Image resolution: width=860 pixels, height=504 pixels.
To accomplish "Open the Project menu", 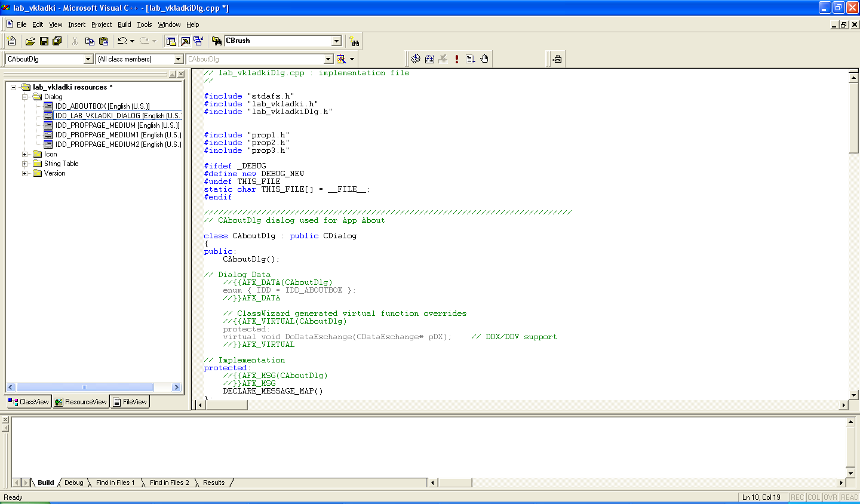I will [x=102, y=24].
